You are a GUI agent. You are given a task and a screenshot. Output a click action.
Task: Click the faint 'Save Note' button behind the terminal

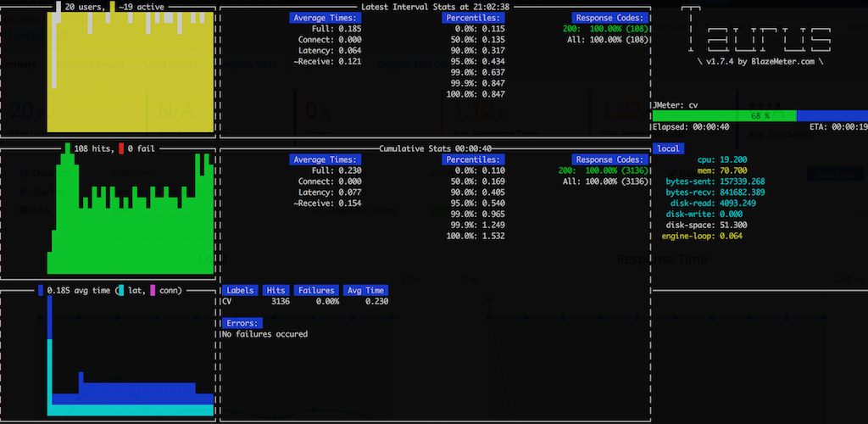pyautogui.click(x=835, y=175)
